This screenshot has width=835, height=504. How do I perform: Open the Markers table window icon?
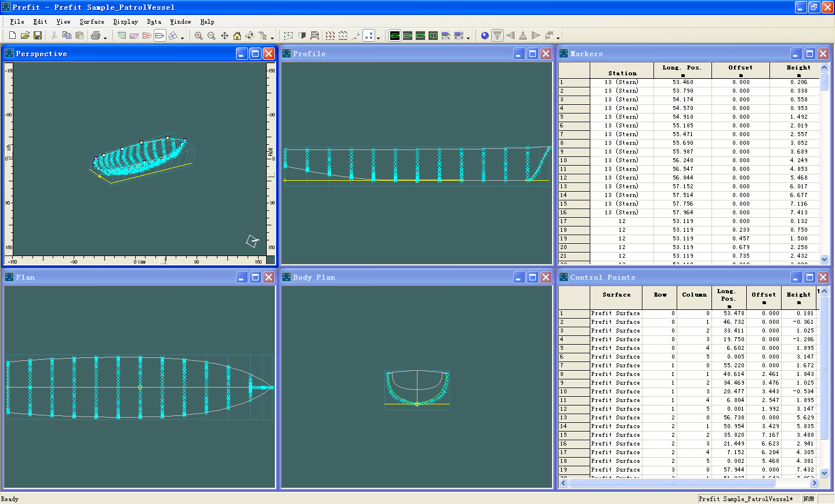(x=459, y=35)
